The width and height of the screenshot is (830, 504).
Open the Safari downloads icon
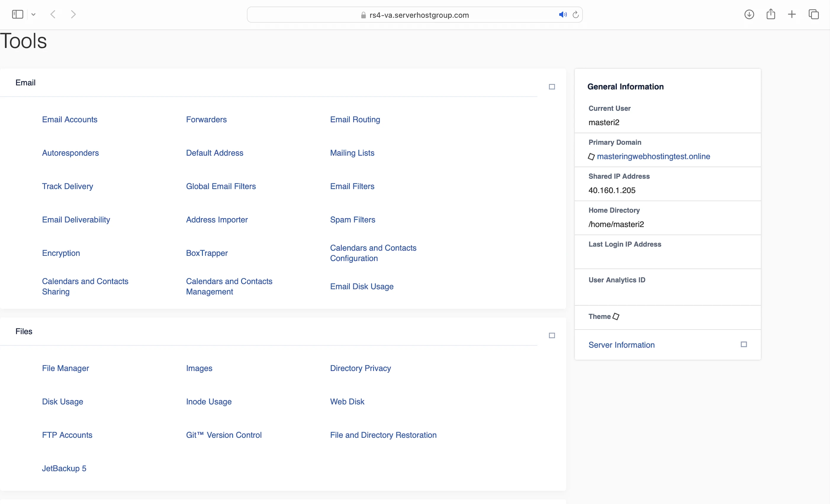coord(749,14)
